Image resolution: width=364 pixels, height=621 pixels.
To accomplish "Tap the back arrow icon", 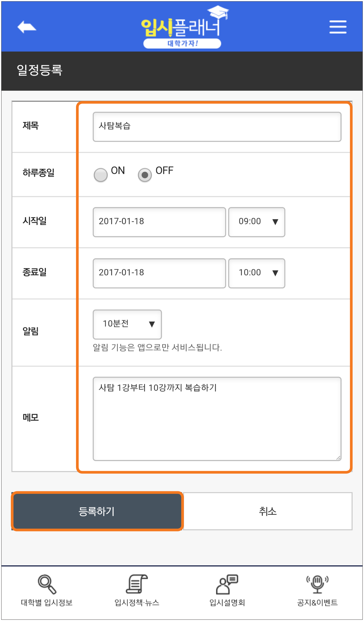I will pos(27,27).
